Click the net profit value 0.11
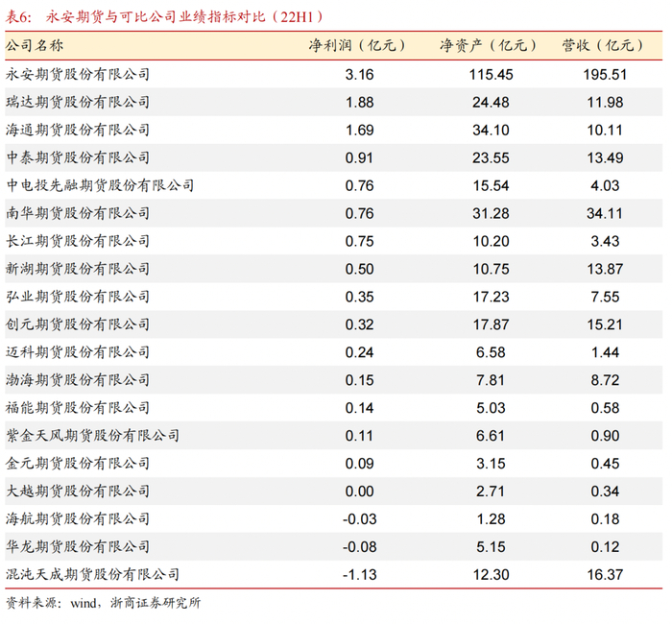Screen dimensions: 672x624 tap(360, 436)
